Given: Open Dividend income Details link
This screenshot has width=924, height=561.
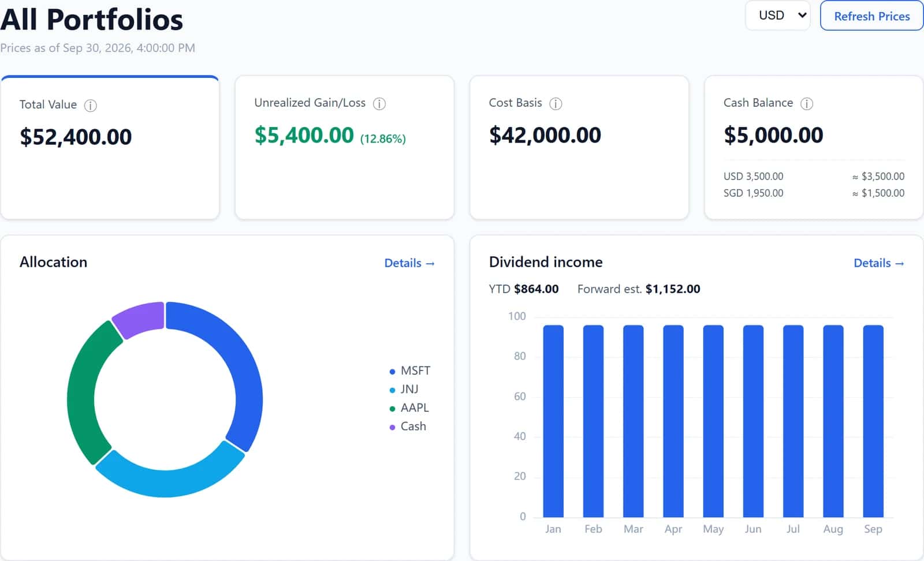Looking at the screenshot, I should tap(879, 263).
